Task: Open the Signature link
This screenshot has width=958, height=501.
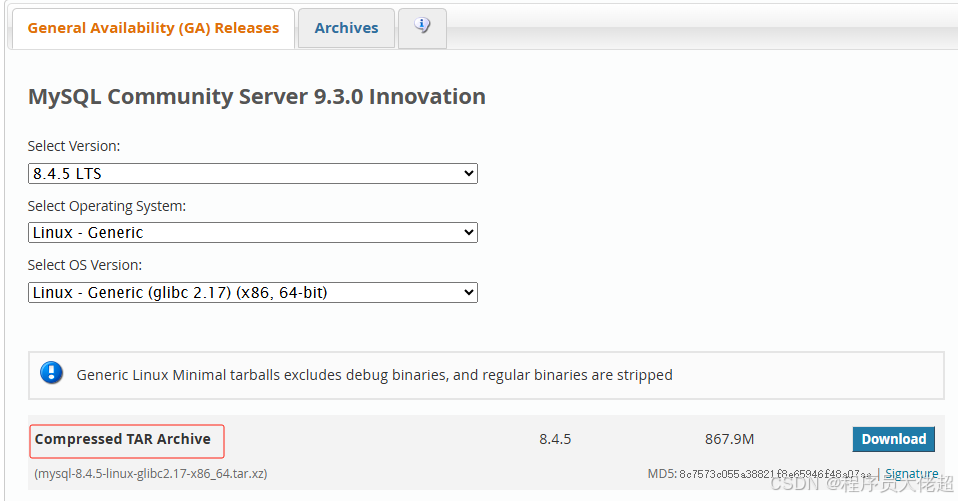Action: tap(912, 474)
